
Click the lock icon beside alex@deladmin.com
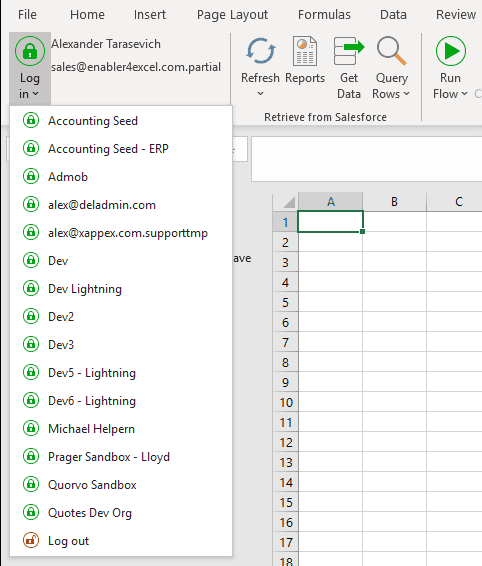31,204
